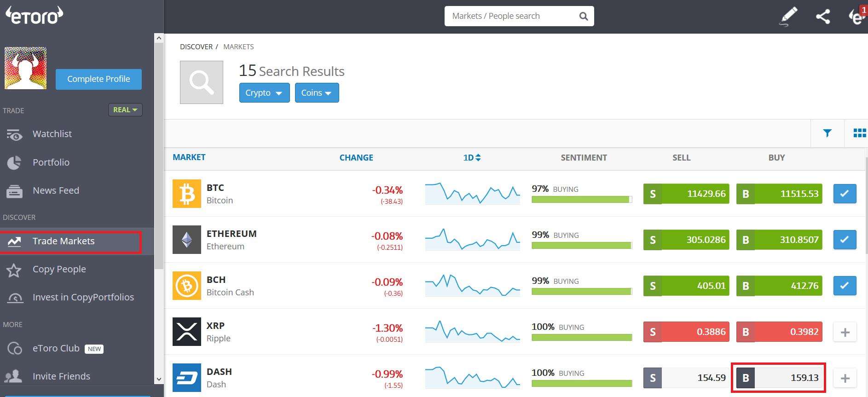The height and width of the screenshot is (397, 868).
Task: Toggle BTC watchlist checkmark
Action: (x=845, y=194)
